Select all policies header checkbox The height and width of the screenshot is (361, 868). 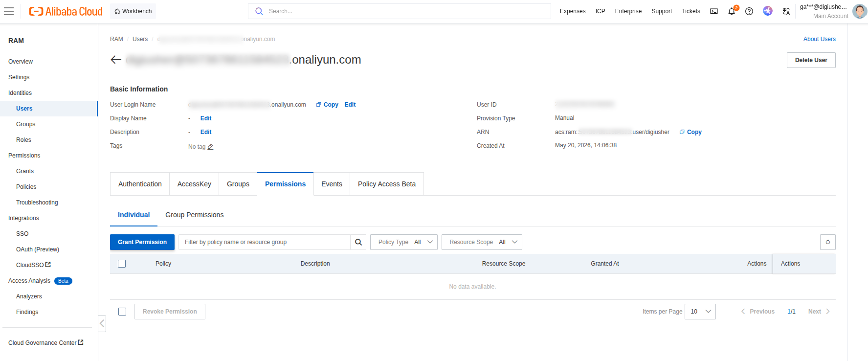122,264
